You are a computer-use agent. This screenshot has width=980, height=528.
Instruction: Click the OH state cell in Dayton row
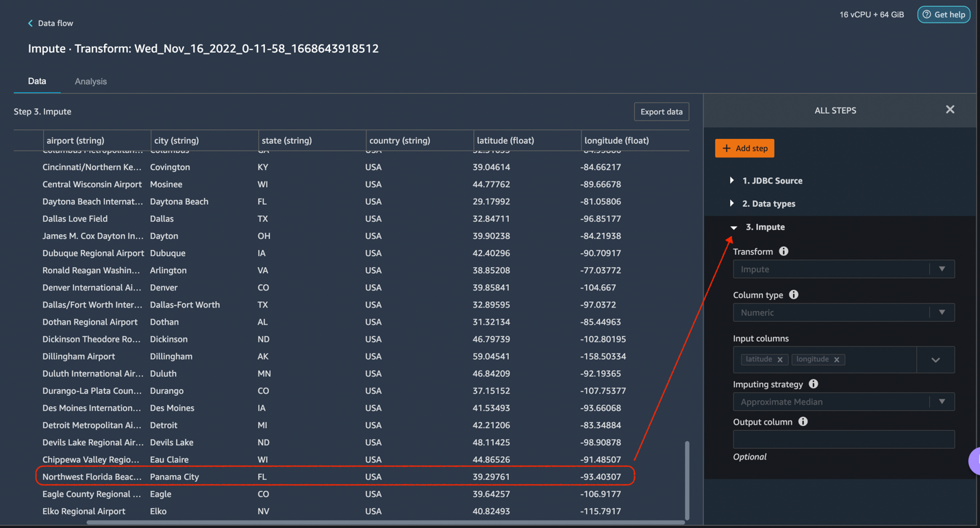(x=264, y=236)
